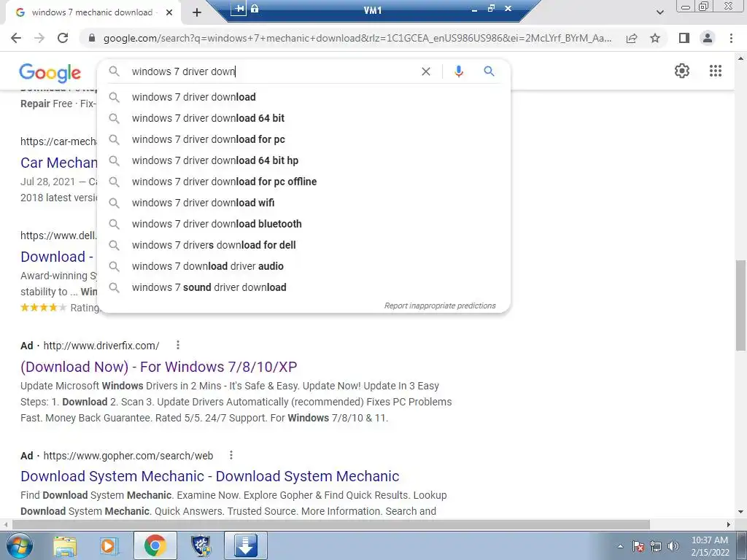747x560 pixels.
Task: Open the 'Car Mechan' search result
Action: click(x=58, y=163)
